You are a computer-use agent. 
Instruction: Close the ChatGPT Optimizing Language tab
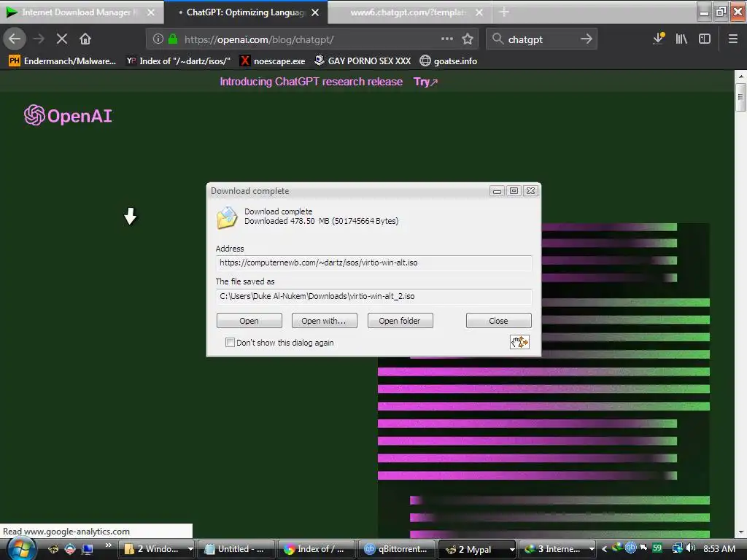315,12
